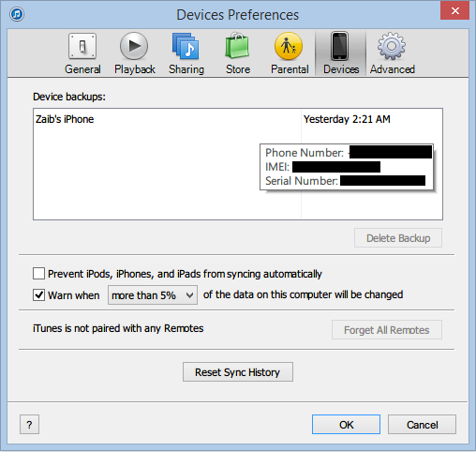Enable Prevent iPods, iPhones, iPads syncing checkbox

[x=38, y=274]
